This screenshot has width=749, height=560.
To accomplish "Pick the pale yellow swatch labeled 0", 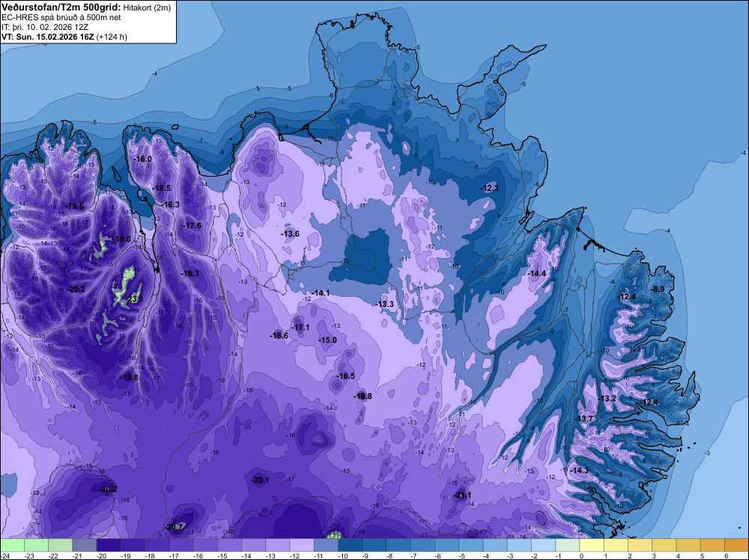I will coord(592,545).
